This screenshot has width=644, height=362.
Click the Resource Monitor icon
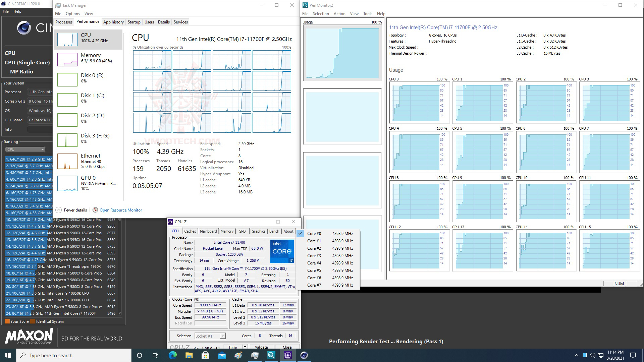pos(95,210)
